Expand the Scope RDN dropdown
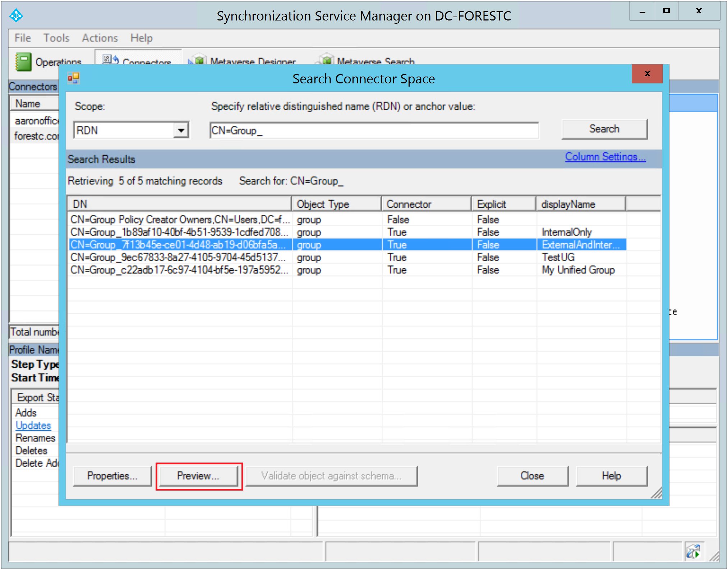 pyautogui.click(x=181, y=130)
